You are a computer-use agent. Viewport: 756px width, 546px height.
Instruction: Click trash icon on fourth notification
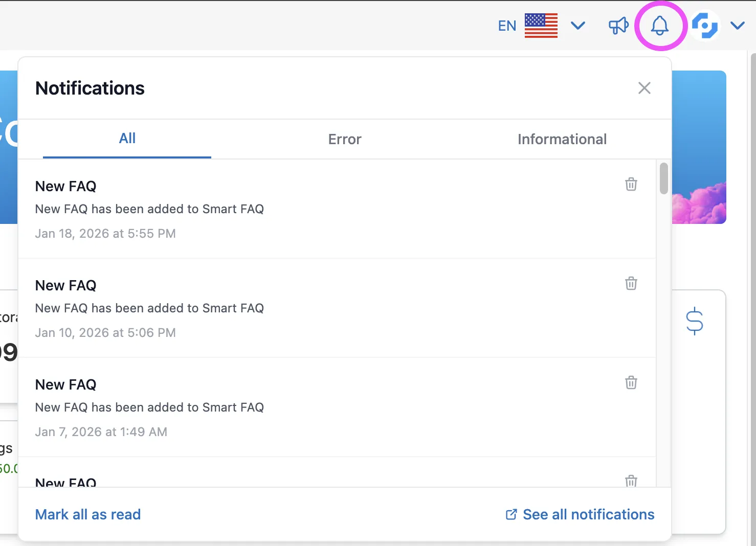click(x=631, y=481)
